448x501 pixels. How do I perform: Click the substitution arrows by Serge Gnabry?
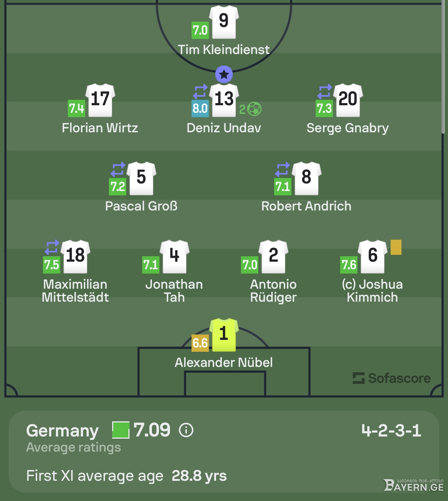pyautogui.click(x=325, y=91)
